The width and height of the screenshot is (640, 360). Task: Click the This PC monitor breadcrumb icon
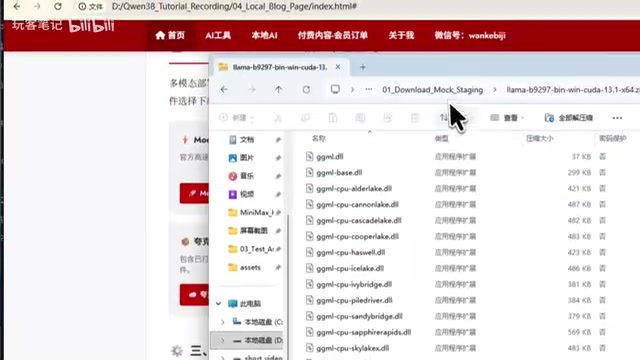(335, 89)
